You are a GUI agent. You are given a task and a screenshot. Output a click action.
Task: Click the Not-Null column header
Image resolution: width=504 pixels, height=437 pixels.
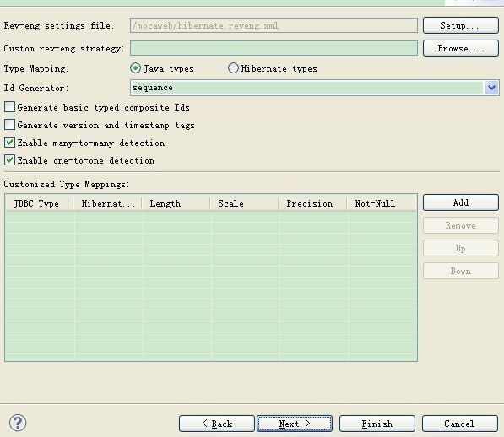[x=382, y=203]
